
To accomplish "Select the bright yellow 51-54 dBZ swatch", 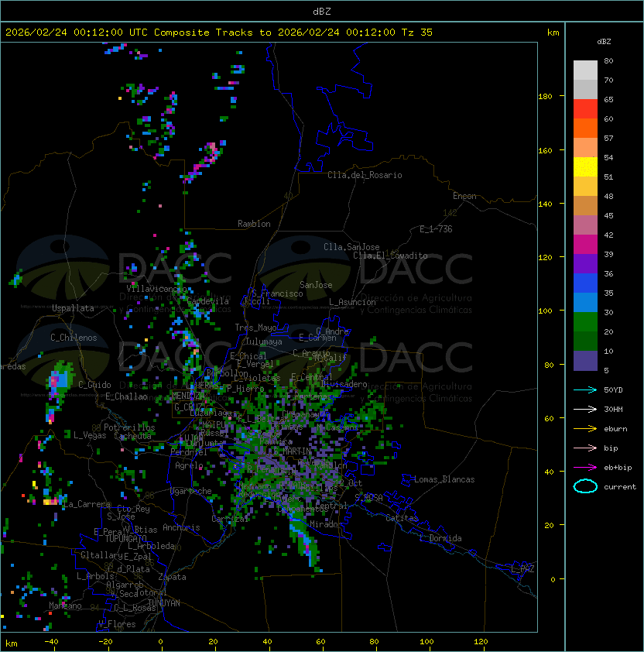I will (x=585, y=166).
